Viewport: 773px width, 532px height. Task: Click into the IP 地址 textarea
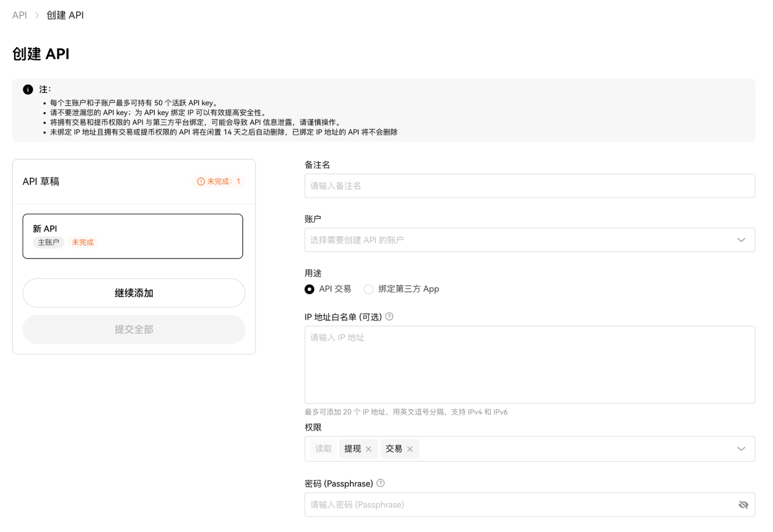(529, 365)
